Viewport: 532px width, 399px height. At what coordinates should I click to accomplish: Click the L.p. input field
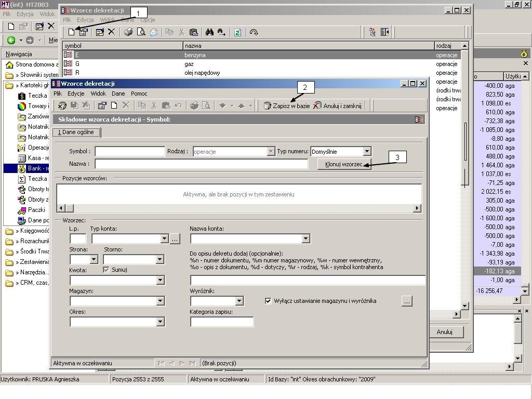pos(78,238)
